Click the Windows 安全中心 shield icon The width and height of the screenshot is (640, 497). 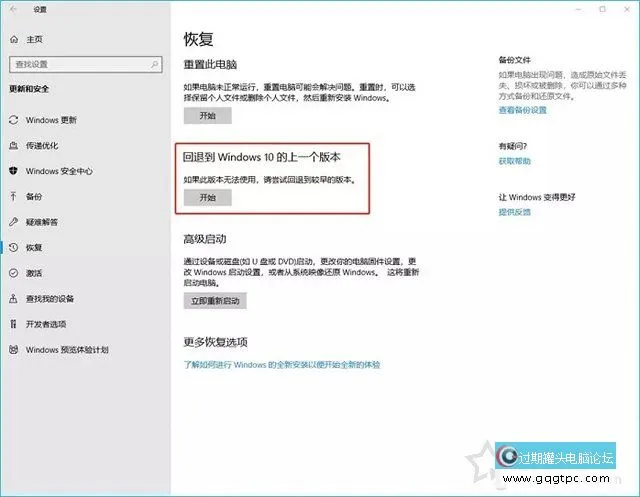coord(13,171)
